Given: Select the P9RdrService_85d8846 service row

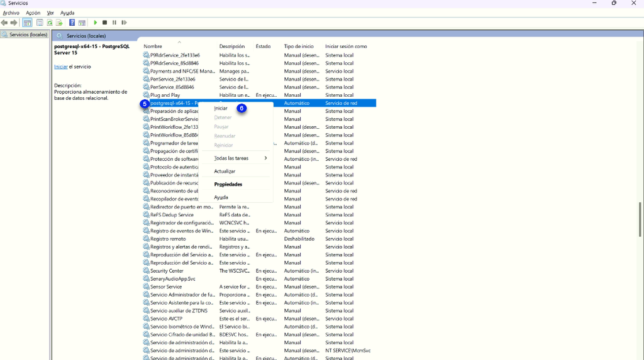Looking at the screenshot, I should tap(259, 63).
